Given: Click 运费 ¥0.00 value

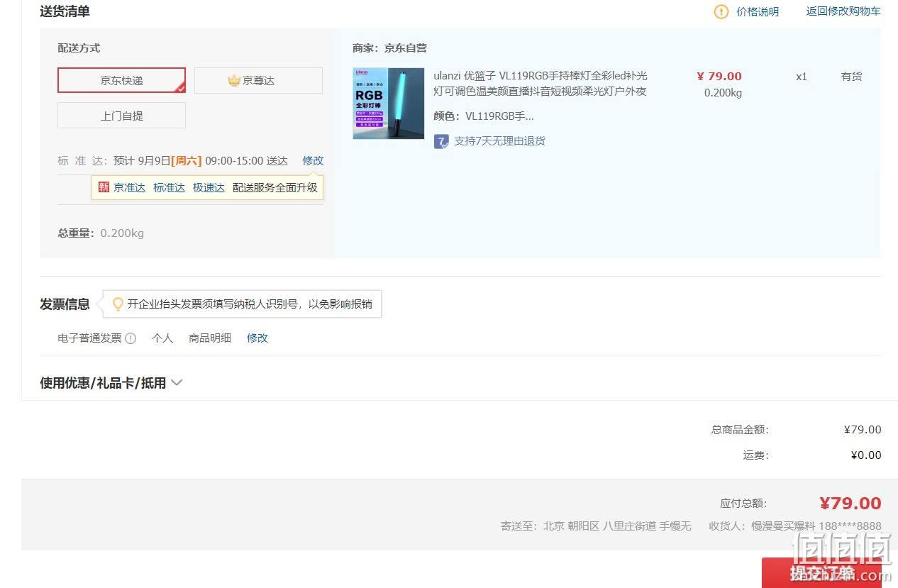Looking at the screenshot, I should click(x=866, y=455).
